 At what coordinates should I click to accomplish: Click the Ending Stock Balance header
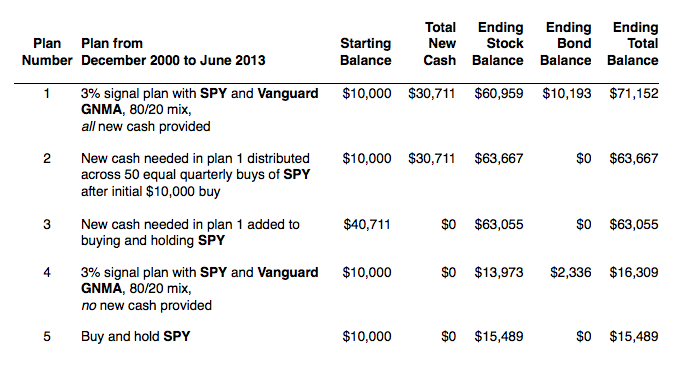point(498,44)
